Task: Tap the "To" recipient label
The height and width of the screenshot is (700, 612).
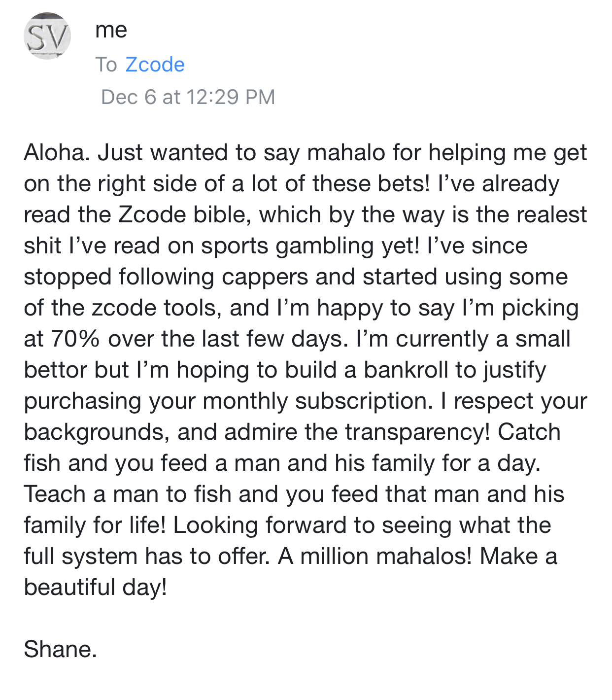Action: pyautogui.click(x=106, y=65)
